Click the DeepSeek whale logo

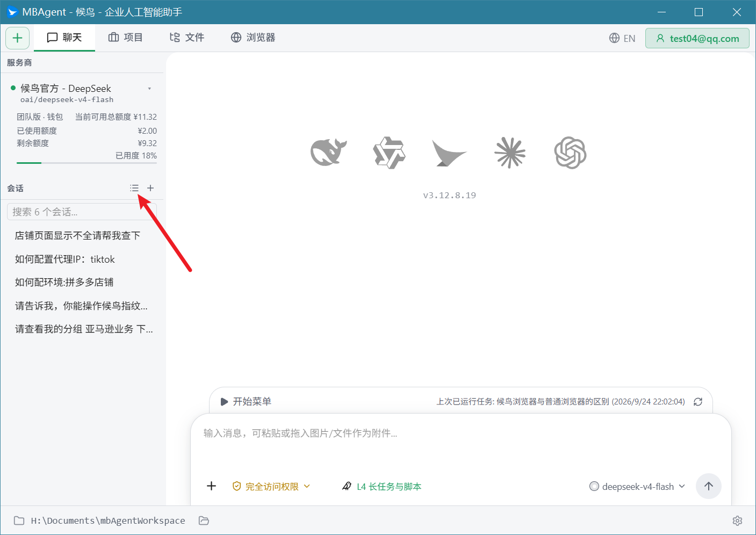click(x=328, y=152)
